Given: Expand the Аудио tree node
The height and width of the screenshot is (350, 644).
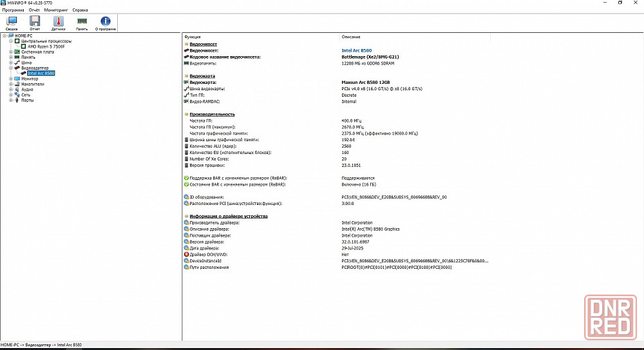Looking at the screenshot, I should [x=11, y=89].
